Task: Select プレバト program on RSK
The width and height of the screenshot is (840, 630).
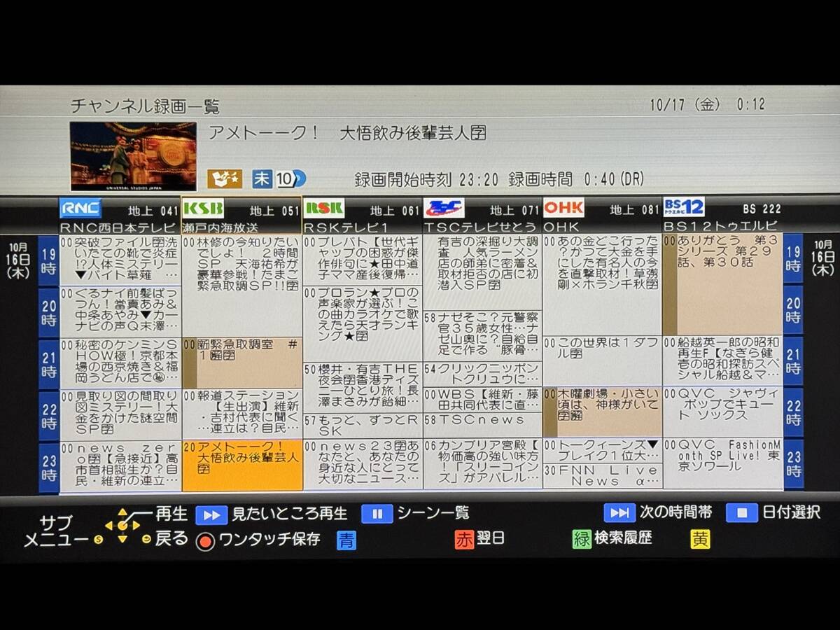Action: point(363,260)
